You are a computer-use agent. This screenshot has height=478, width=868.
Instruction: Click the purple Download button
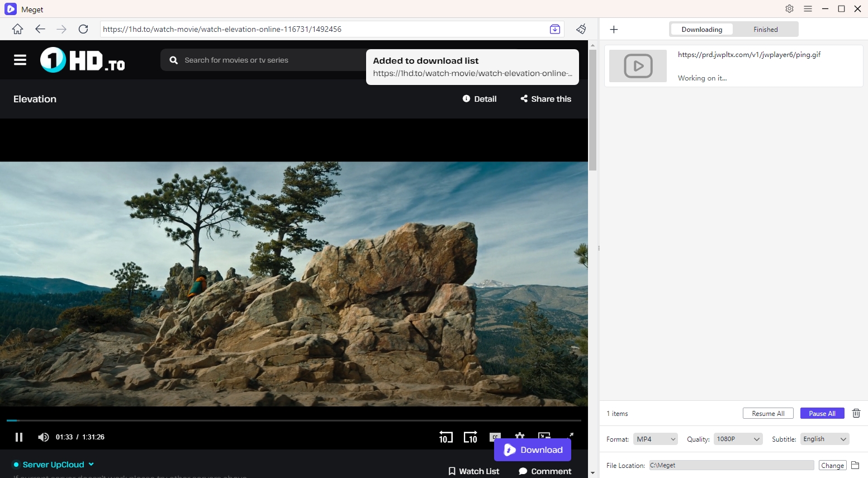533,450
